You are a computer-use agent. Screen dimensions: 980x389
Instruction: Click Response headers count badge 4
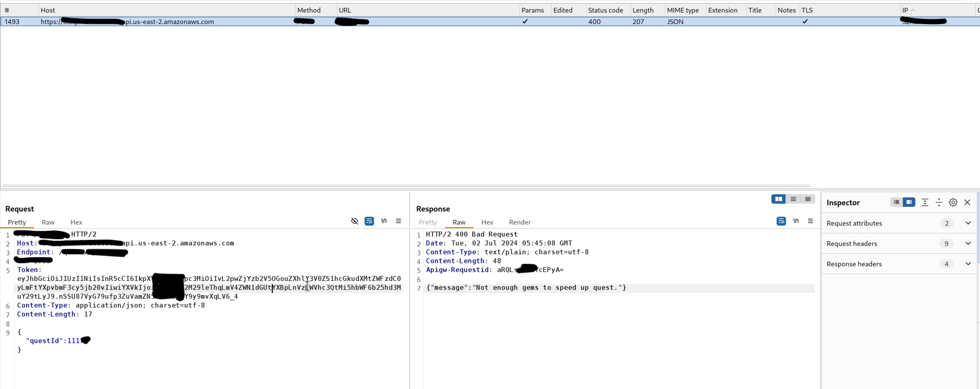(947, 264)
